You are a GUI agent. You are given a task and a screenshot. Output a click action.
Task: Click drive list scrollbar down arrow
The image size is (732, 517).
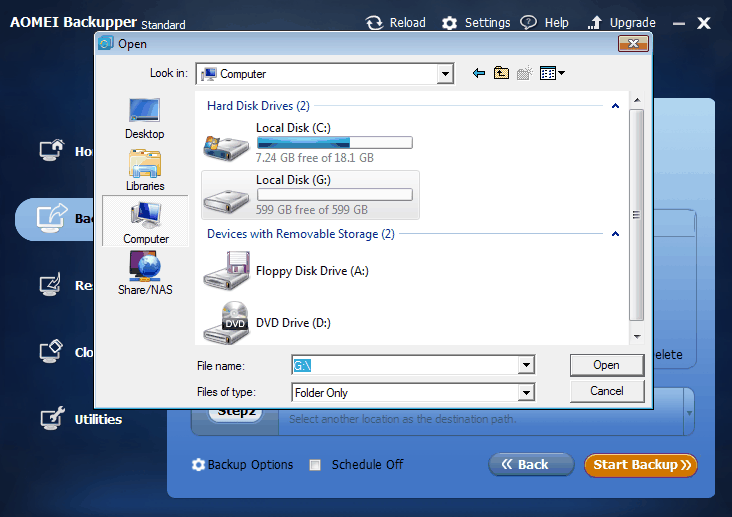(x=637, y=337)
